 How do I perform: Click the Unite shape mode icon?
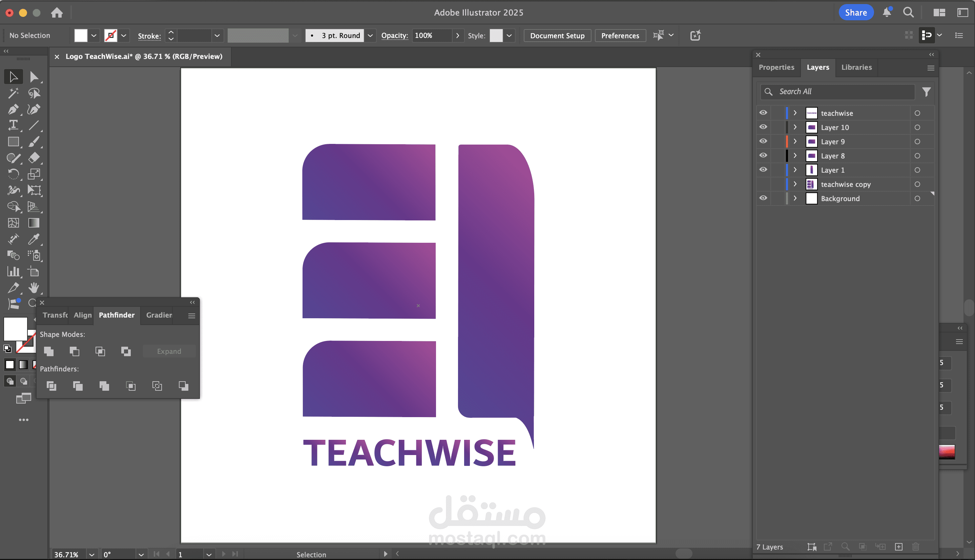click(x=49, y=351)
